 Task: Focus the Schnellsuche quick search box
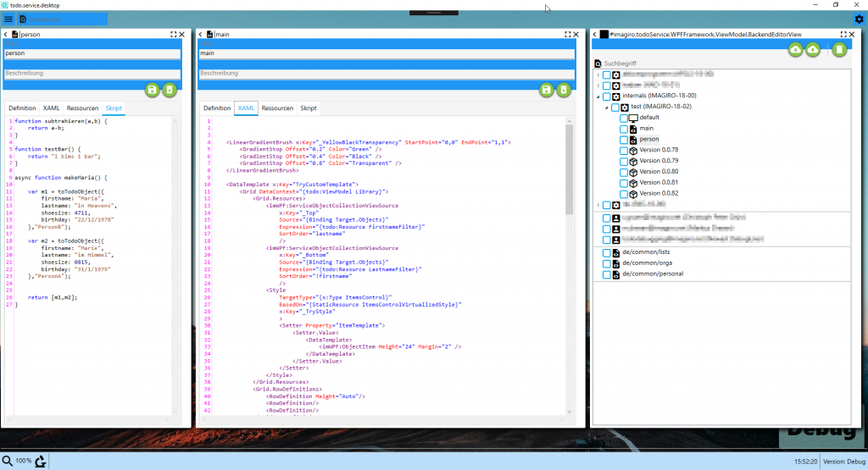[66, 19]
